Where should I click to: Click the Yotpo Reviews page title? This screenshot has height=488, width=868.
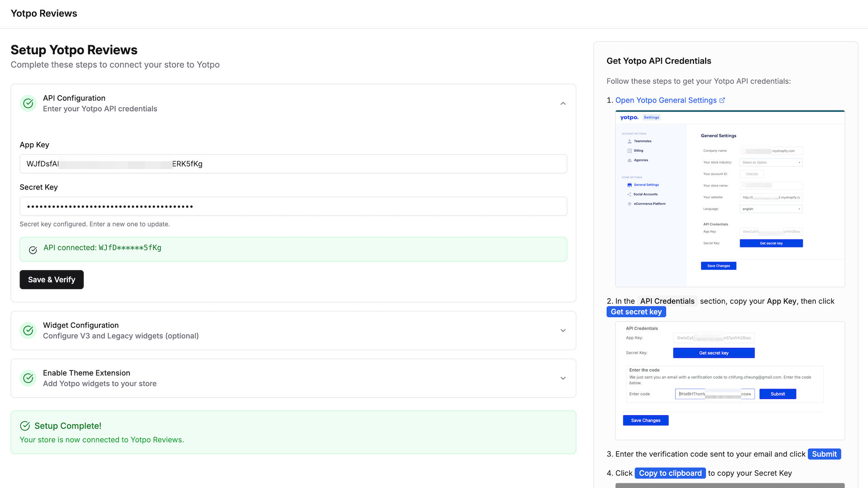(x=44, y=14)
